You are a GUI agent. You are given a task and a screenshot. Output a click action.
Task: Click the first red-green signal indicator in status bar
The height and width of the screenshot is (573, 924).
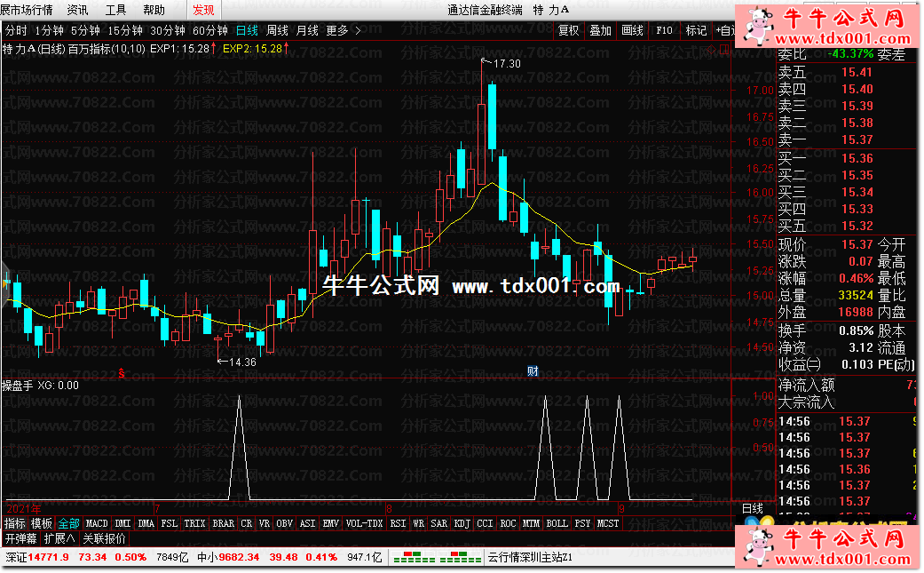(x=415, y=557)
